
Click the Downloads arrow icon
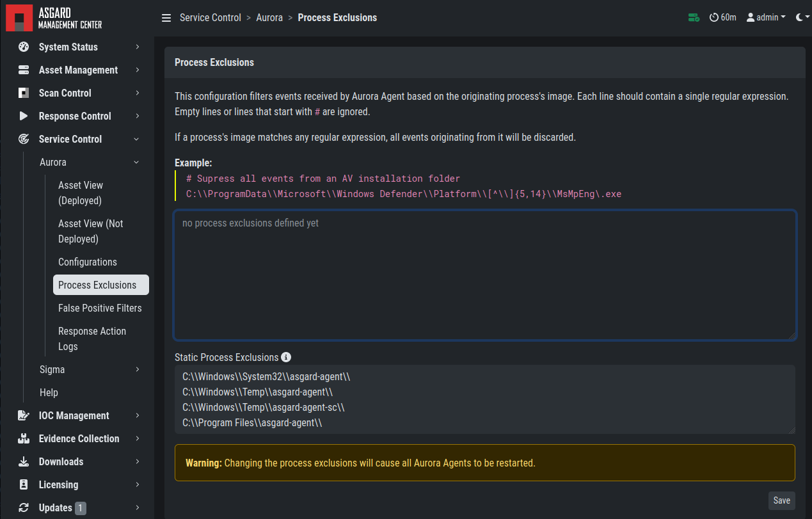point(24,461)
